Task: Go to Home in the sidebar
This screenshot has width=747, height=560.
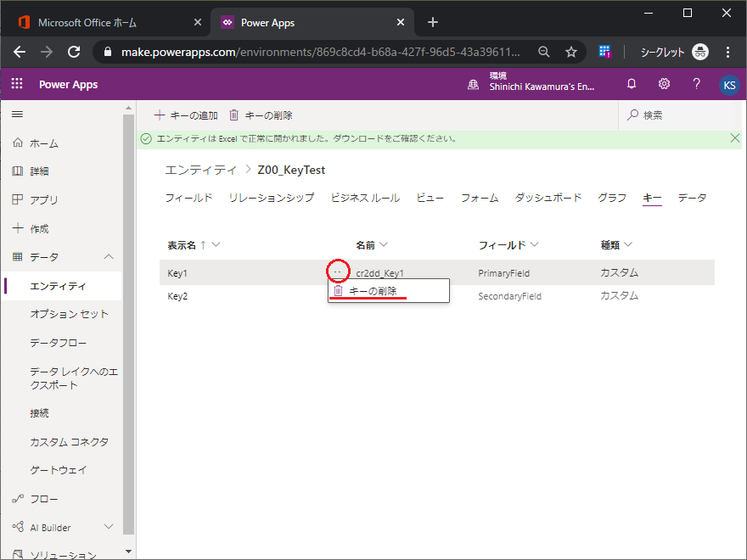Action: (x=44, y=143)
